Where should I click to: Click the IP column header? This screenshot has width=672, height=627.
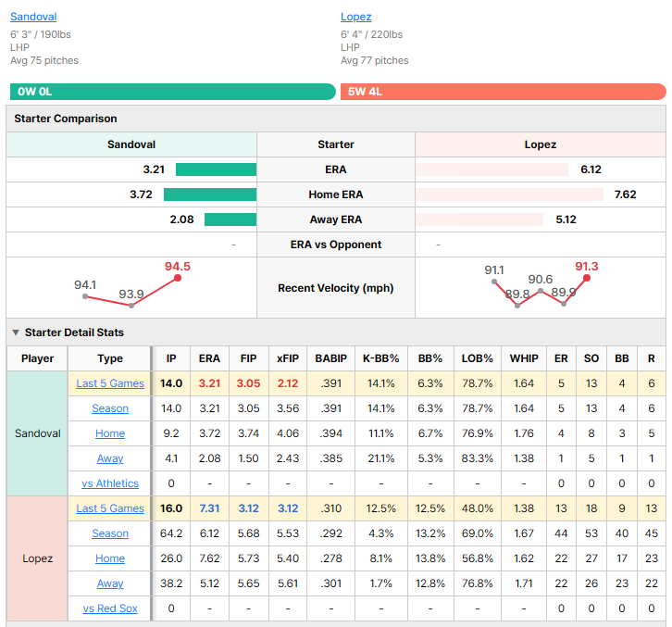171,358
